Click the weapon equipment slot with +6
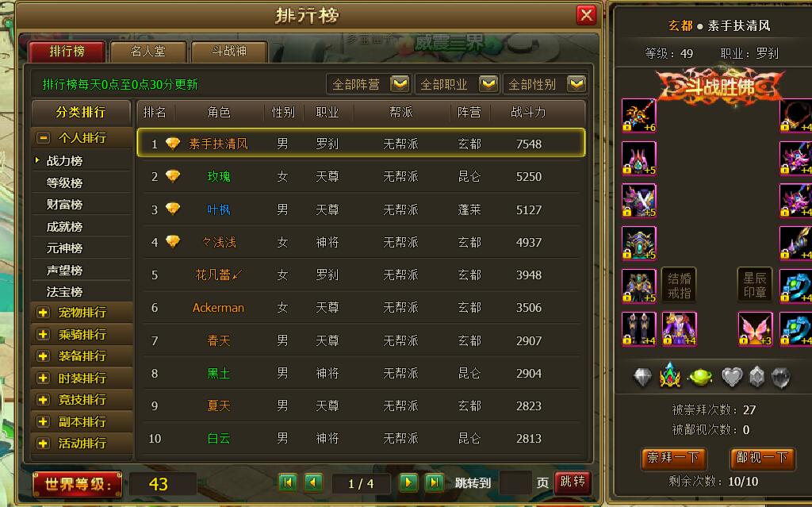812x507 pixels. pos(638,115)
